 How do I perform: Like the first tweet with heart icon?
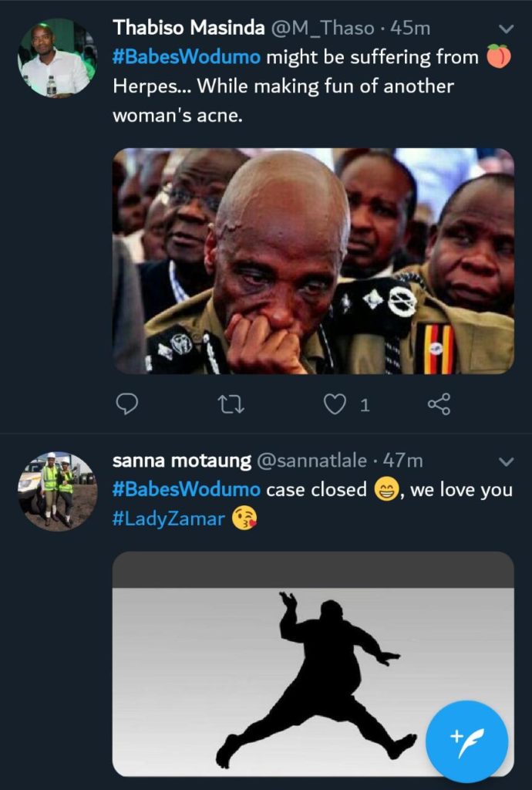335,404
